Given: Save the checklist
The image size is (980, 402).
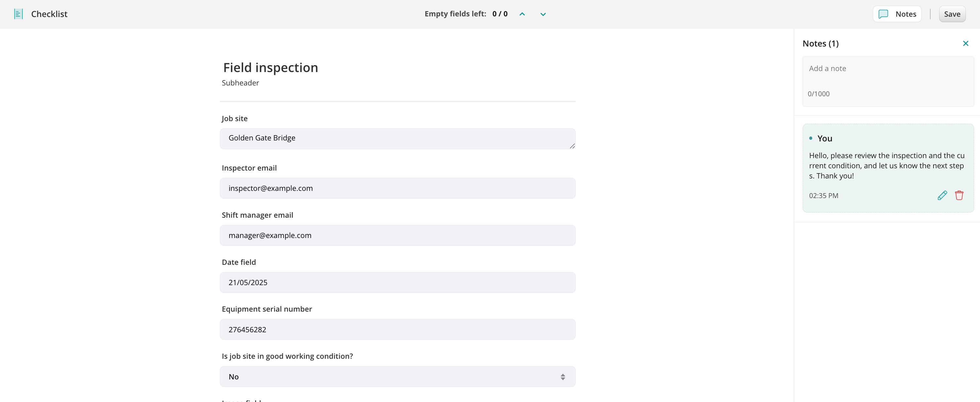Looking at the screenshot, I should point(952,14).
